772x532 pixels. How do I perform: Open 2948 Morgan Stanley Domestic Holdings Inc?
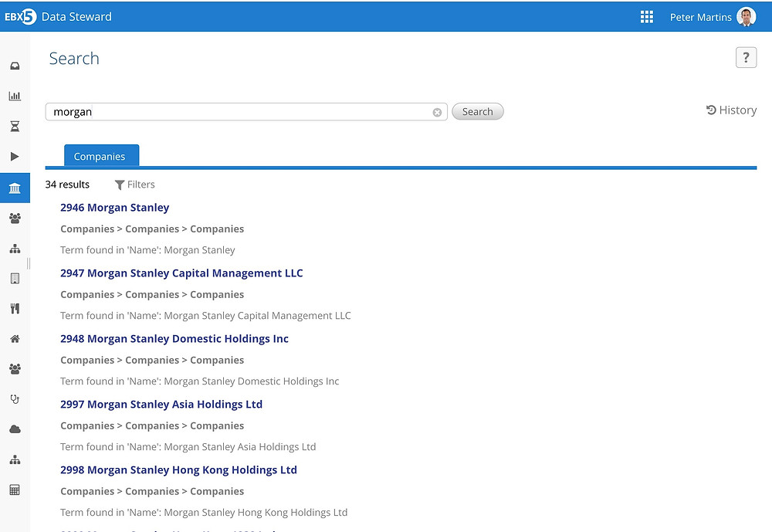[x=174, y=338]
